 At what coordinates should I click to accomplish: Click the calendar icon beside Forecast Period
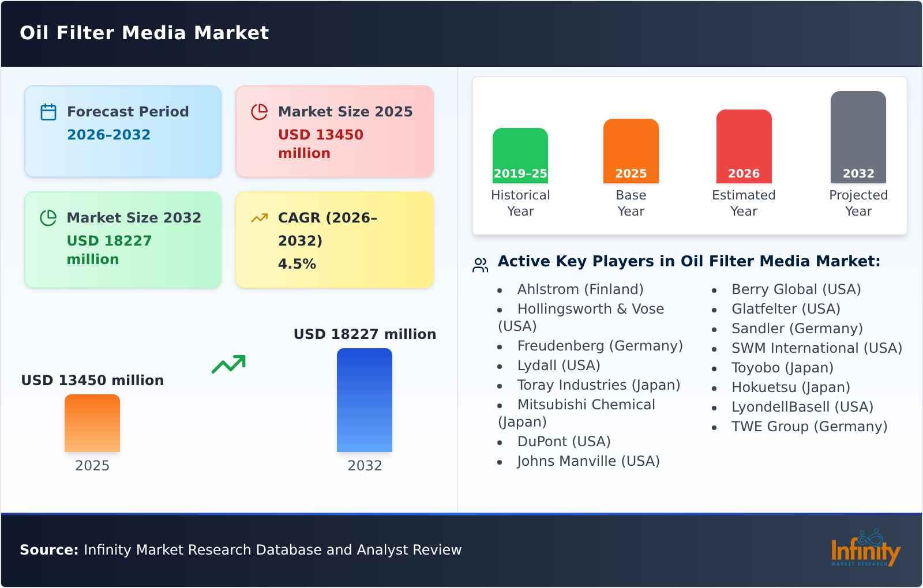(48, 111)
